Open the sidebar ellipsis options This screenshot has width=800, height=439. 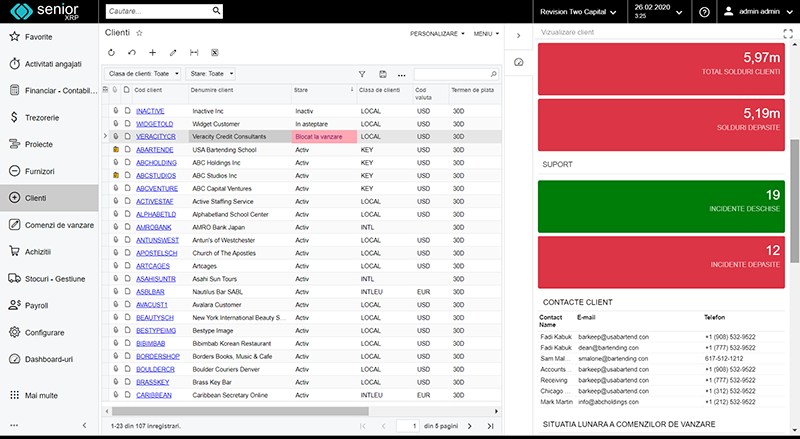click(14, 425)
